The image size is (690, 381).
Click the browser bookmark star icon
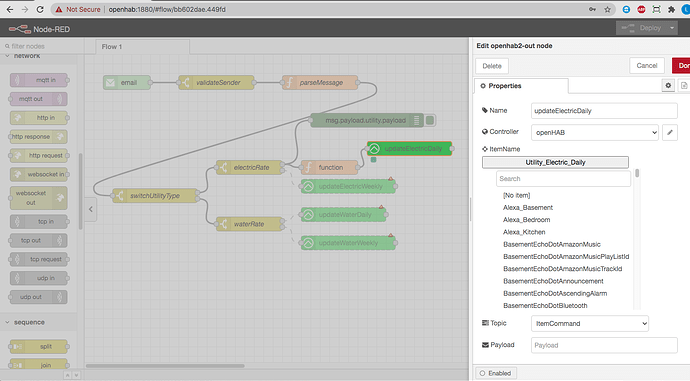coord(607,9)
